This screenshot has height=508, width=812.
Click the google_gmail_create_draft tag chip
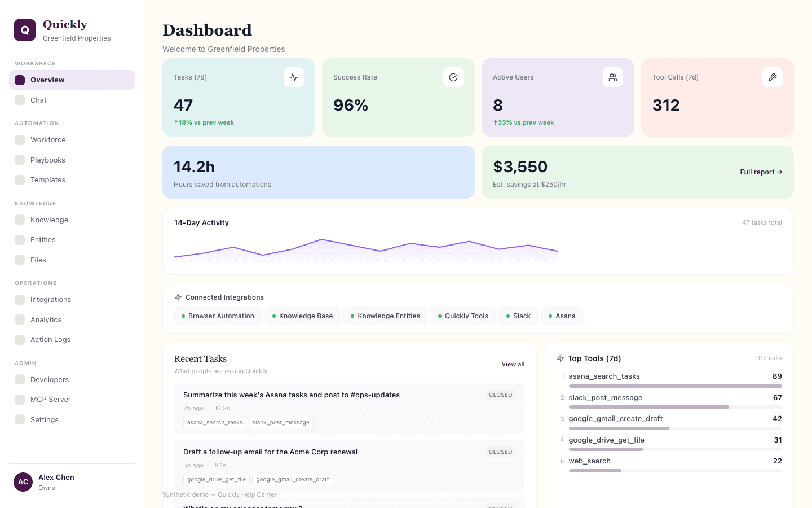point(293,480)
